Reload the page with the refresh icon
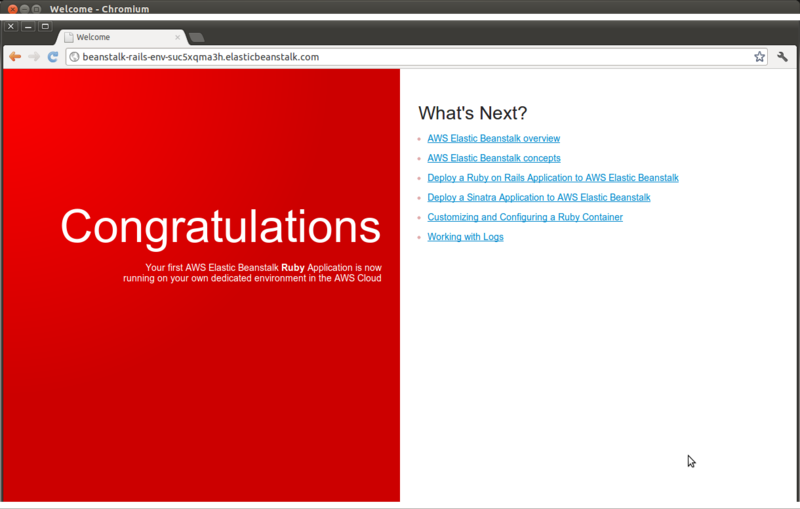The height and width of the screenshot is (509, 800). pos(53,57)
